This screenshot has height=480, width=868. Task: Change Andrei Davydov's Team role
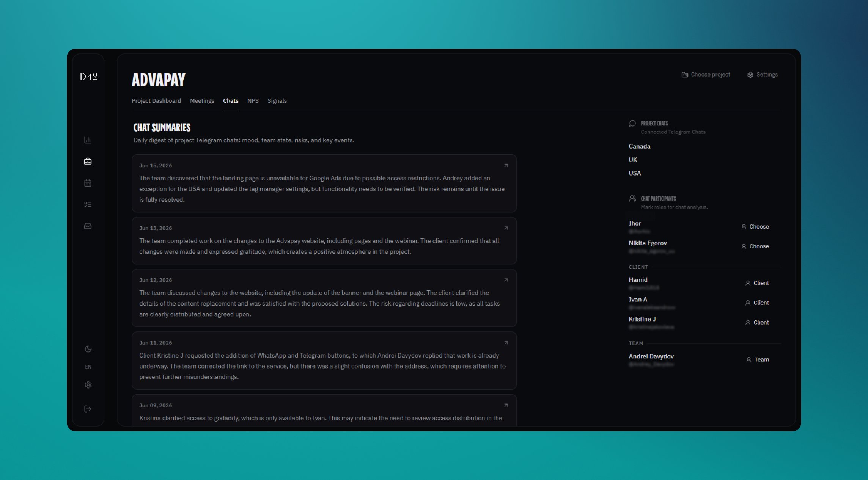[757, 360]
